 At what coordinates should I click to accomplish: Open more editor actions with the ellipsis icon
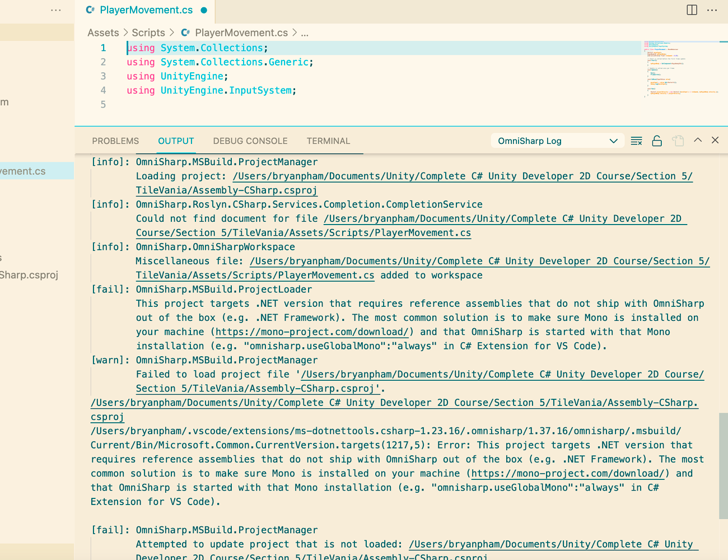coord(712,10)
